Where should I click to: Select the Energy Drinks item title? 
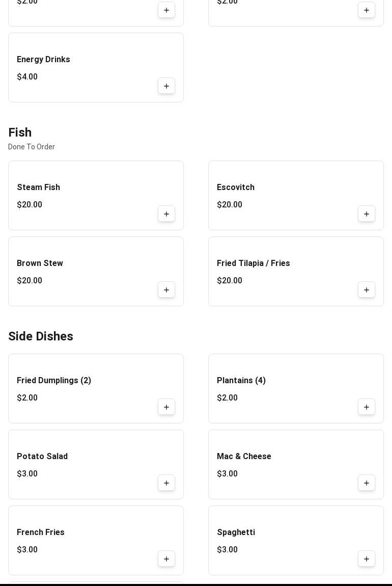pyautogui.click(x=43, y=60)
